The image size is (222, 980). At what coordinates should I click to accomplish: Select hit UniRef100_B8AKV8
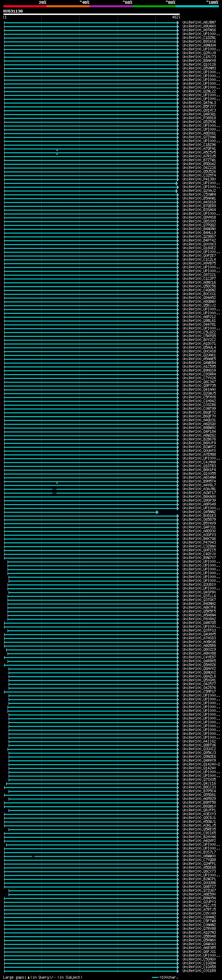tap(199, 60)
